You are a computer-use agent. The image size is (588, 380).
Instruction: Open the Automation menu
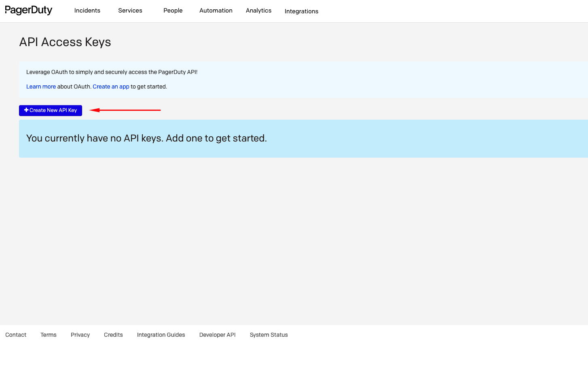point(216,11)
